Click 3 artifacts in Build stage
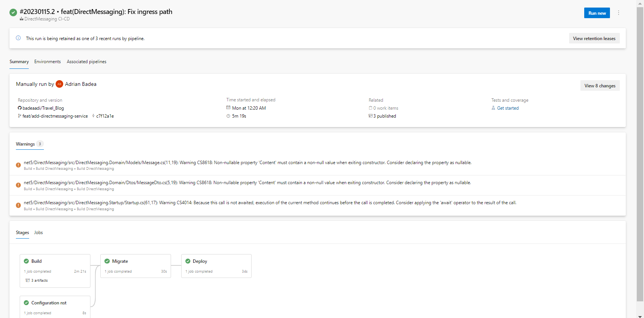This screenshot has width=644, height=318. [x=39, y=281]
